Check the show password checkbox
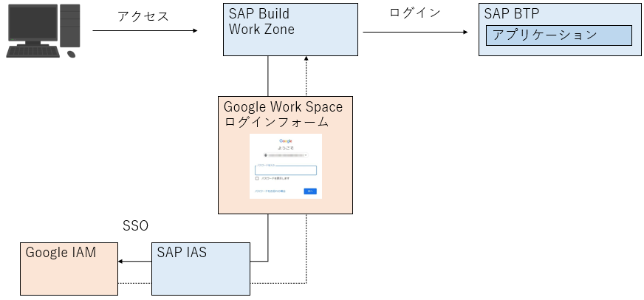This screenshot has height=300, width=644. click(257, 179)
